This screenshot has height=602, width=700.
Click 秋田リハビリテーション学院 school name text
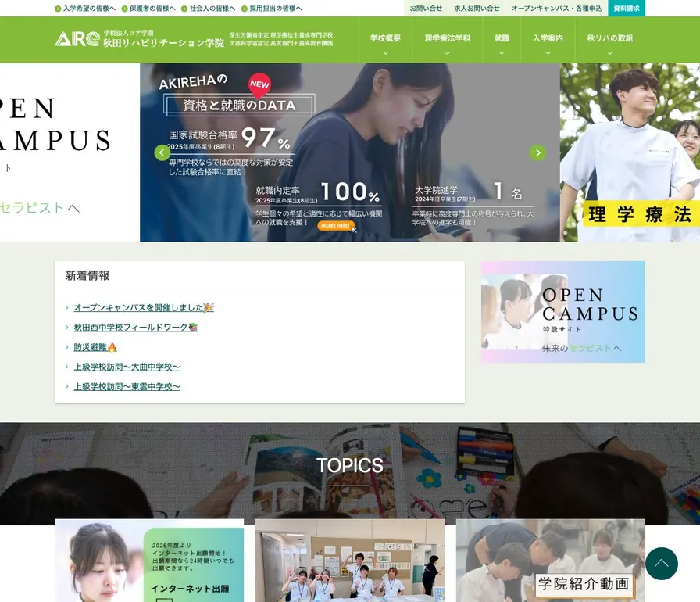click(163, 43)
